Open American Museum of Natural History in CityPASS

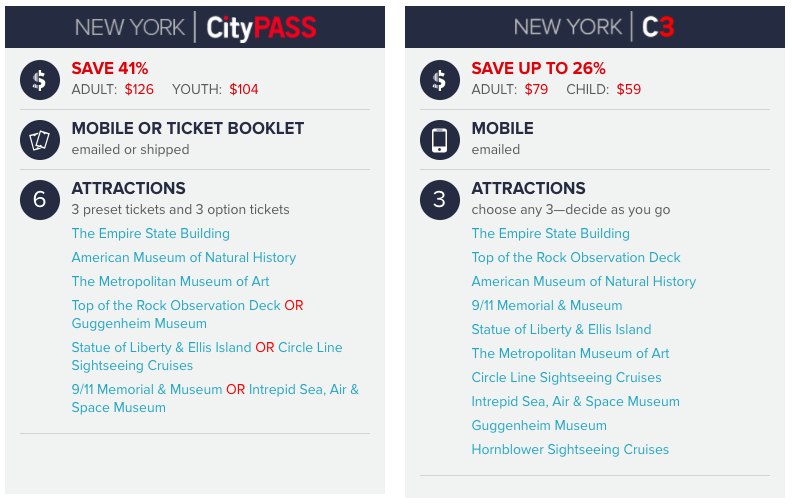tap(184, 258)
